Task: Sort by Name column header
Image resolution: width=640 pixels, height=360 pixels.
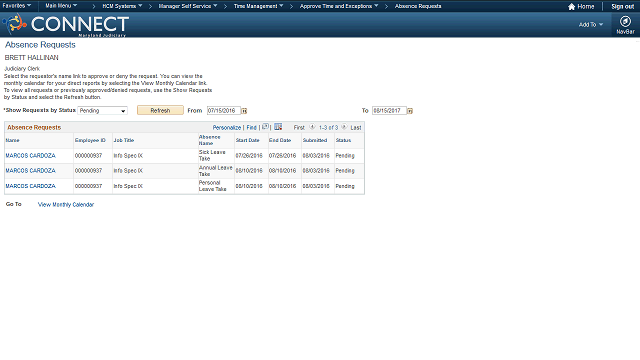Action: tap(12, 140)
